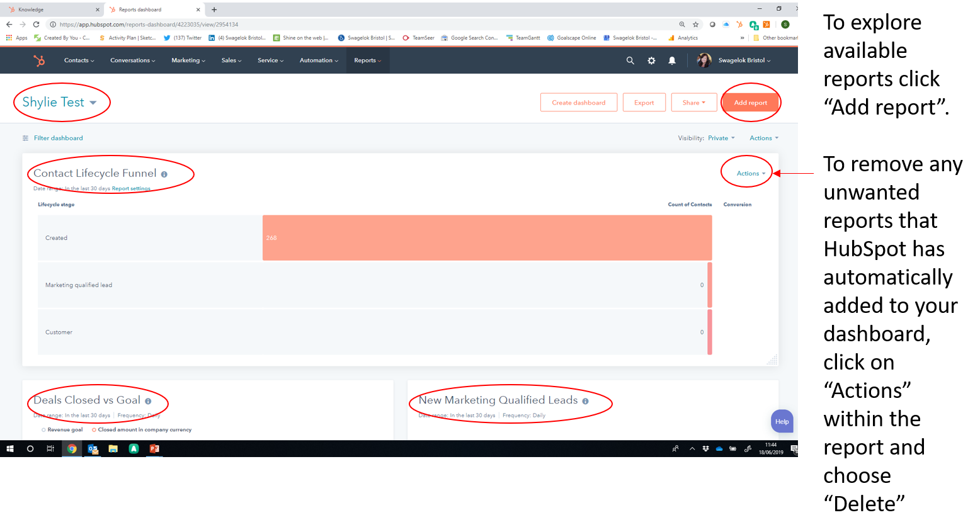Open the Other bookmarks folder
This screenshot has height=532, width=980.
point(775,38)
